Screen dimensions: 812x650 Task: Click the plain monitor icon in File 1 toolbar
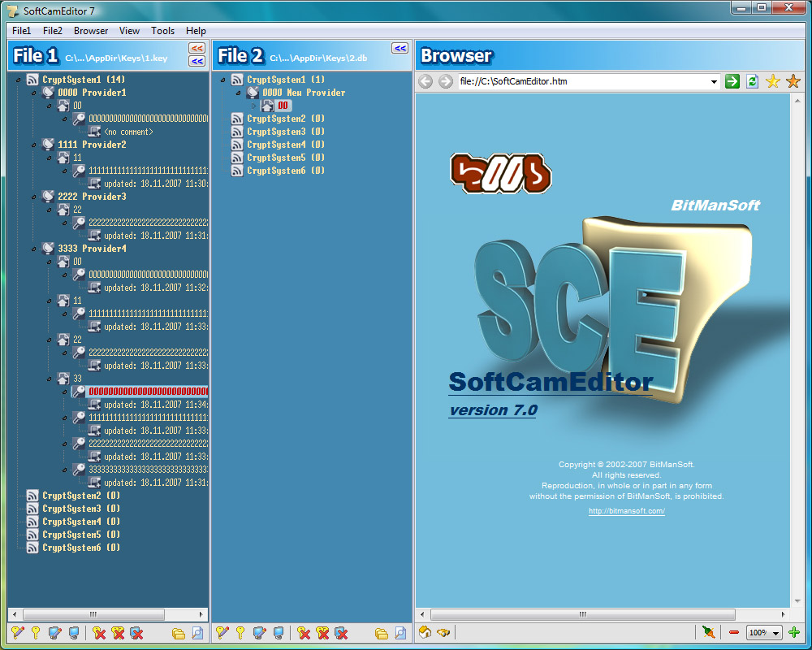click(x=74, y=633)
